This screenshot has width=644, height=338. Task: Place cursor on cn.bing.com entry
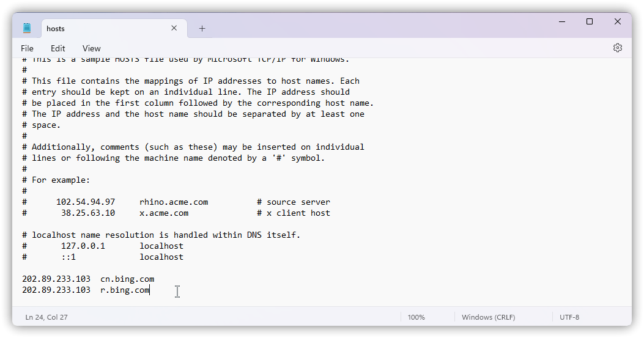pyautogui.click(x=127, y=279)
